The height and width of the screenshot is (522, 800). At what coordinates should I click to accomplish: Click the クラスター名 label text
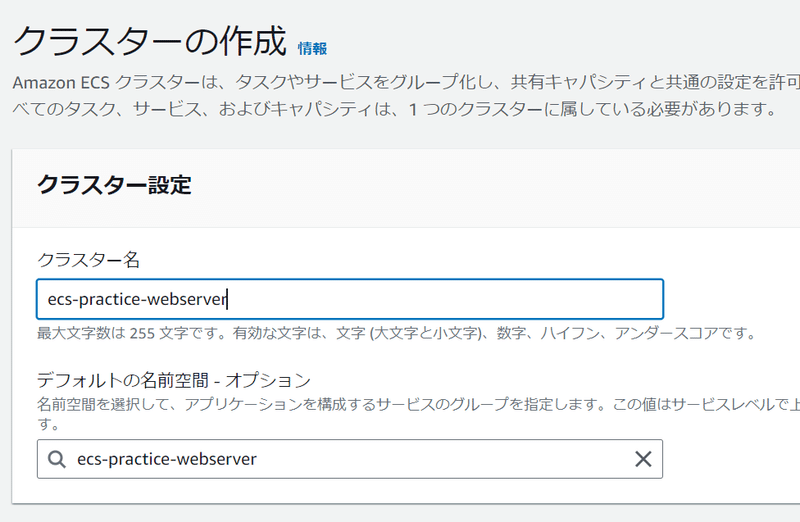88,260
